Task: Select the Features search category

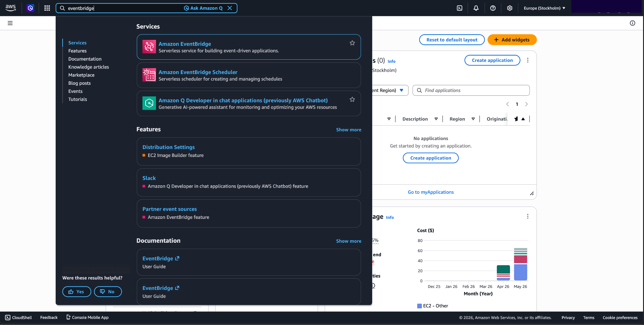Action: coord(77,51)
